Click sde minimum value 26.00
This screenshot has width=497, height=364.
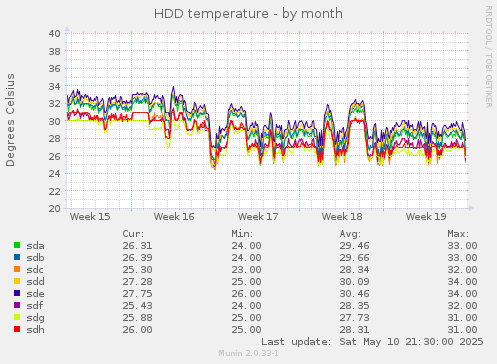pyautogui.click(x=246, y=294)
